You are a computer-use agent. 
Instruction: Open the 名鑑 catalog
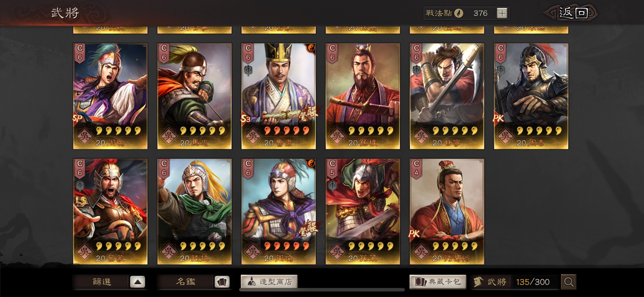tap(186, 282)
